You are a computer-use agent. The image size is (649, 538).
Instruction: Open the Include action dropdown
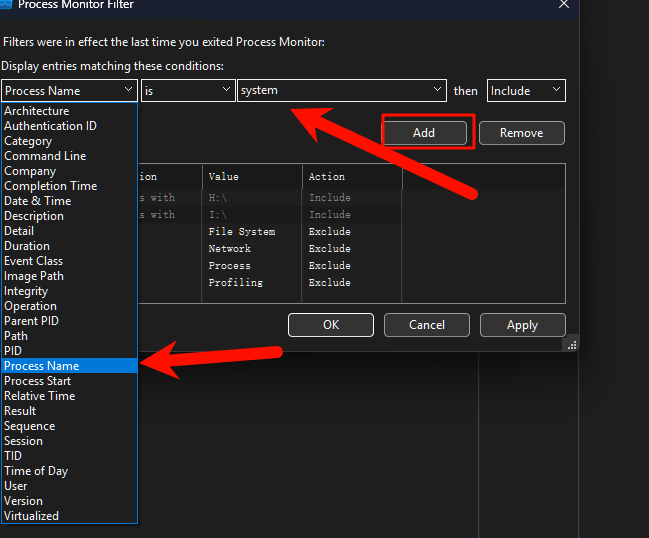tap(526, 91)
